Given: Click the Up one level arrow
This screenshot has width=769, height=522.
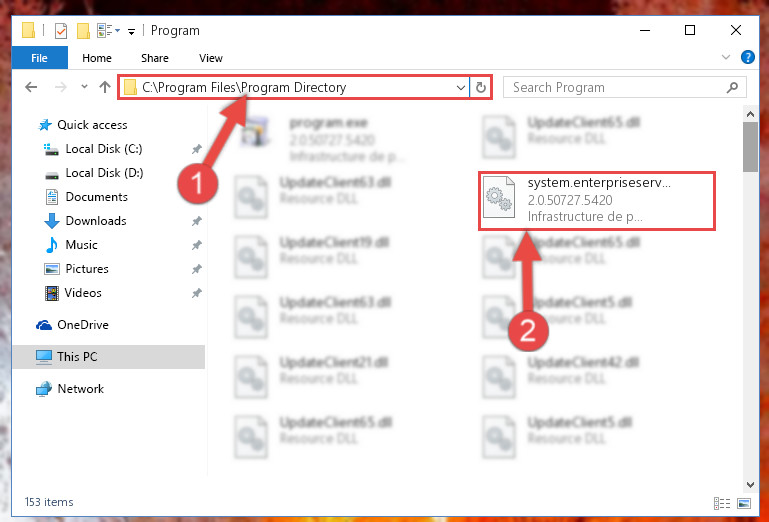Looking at the screenshot, I should 104,87.
